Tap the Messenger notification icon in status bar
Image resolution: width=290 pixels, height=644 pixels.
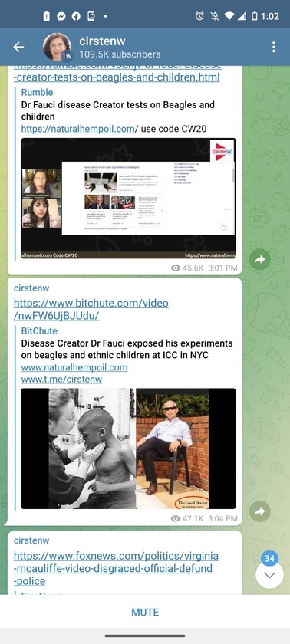coord(61,16)
